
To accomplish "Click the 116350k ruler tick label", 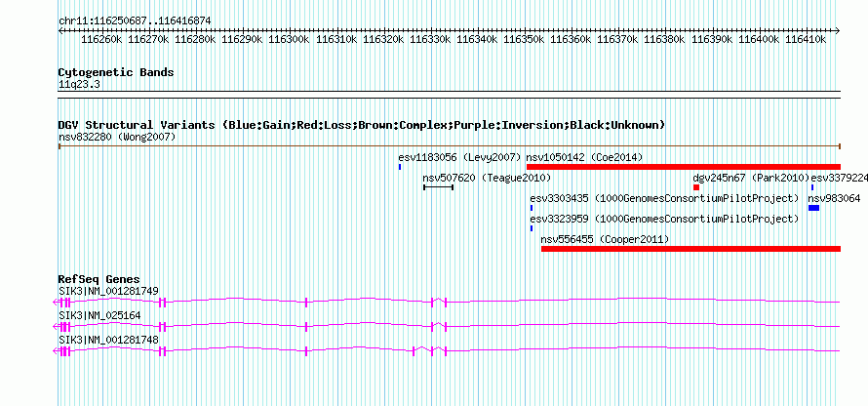I will pyautogui.click(x=525, y=39).
